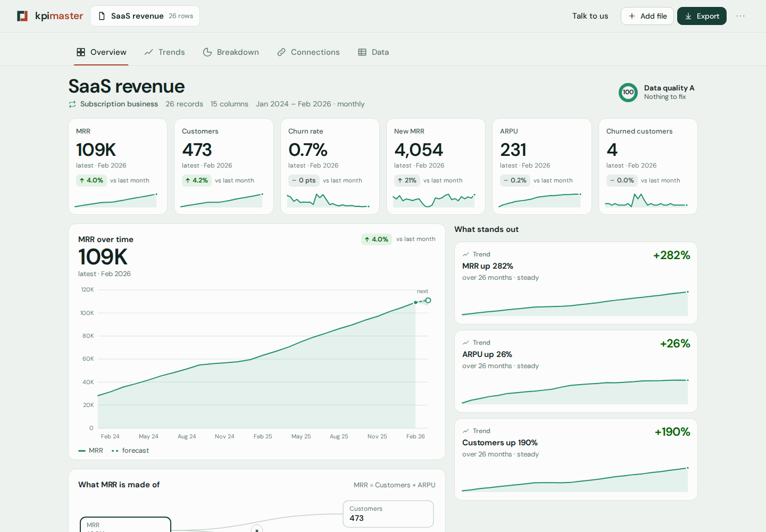Screen dimensions: 766x532
Task: Open the Connections tab
Action: [309, 52]
